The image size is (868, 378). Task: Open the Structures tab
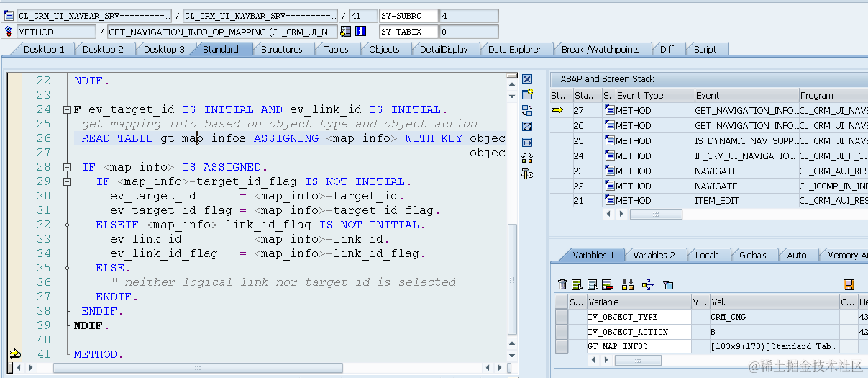(x=281, y=49)
